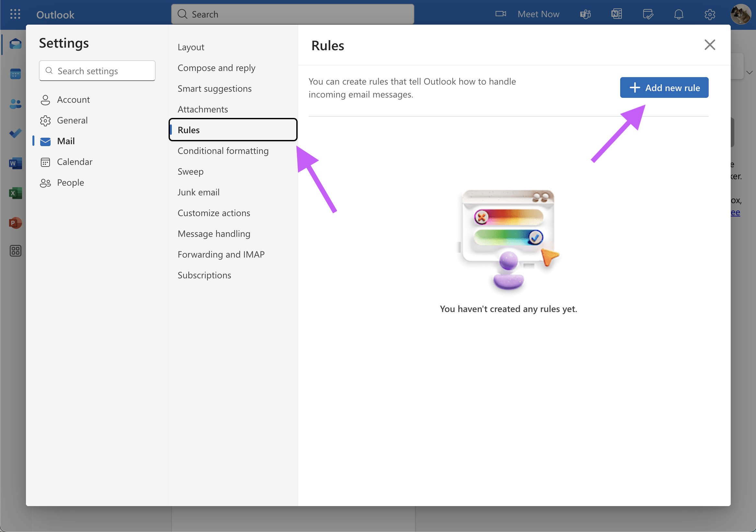
Task: Open PowerPoint app in left rail
Action: (15, 223)
